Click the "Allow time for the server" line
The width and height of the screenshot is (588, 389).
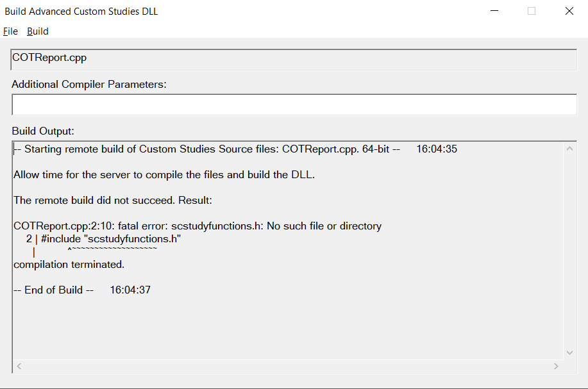coord(164,175)
